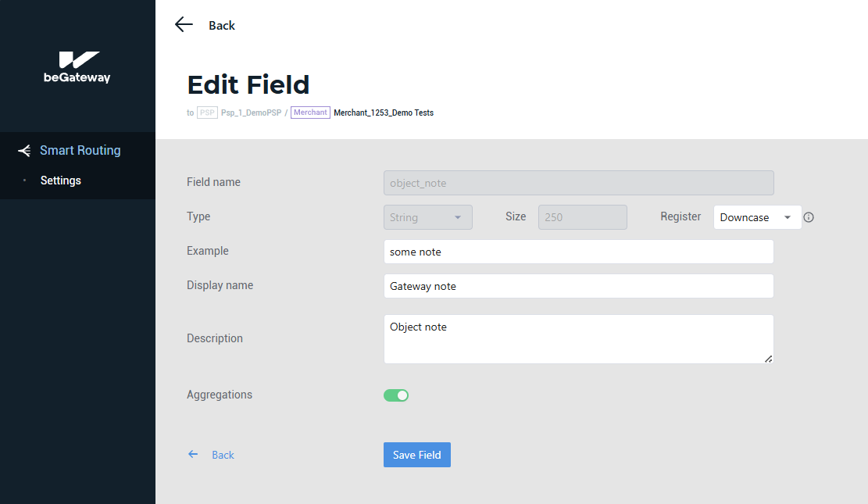Image resolution: width=868 pixels, height=504 pixels.
Task: Open the Type String dropdown
Action: coord(427,217)
